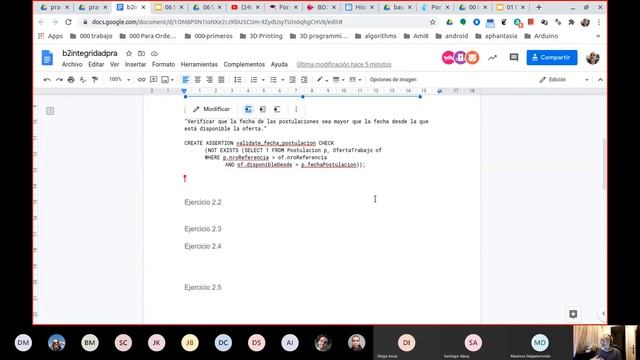Click the move-to-folder icon beside the document title
This screenshot has height=360, width=640.
coord(141,53)
